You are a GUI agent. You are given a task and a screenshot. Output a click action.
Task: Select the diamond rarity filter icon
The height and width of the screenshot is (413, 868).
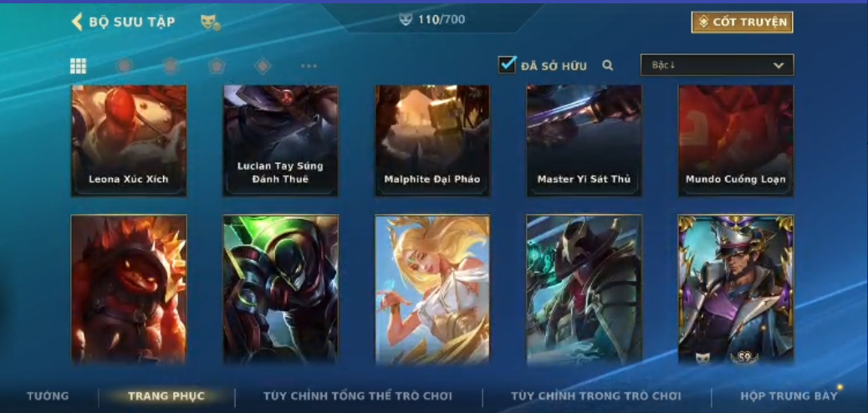(263, 66)
